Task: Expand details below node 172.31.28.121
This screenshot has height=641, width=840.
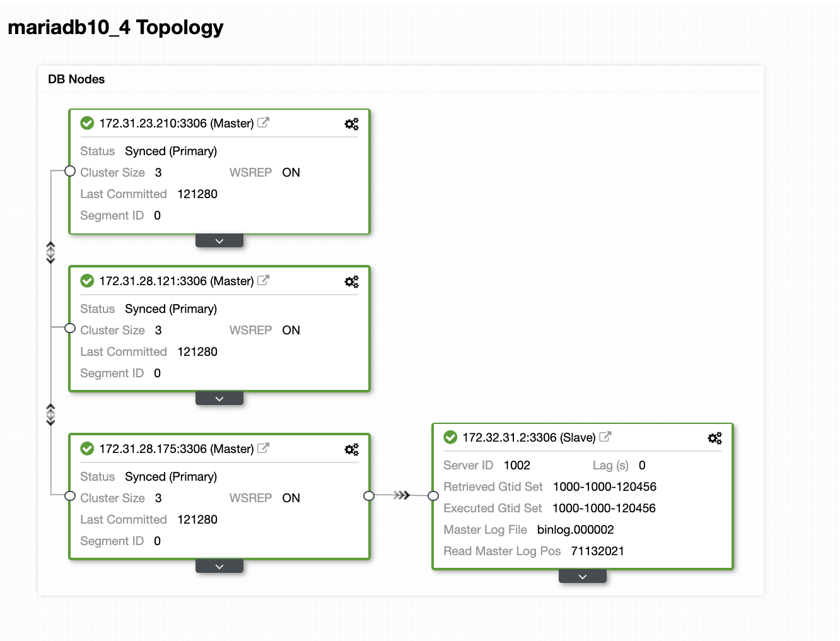Action: point(219,399)
